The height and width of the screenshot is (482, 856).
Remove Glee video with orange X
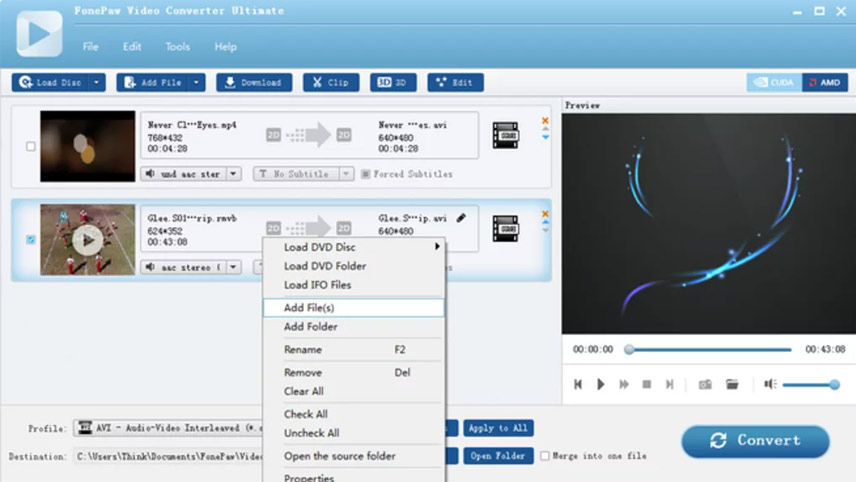[x=545, y=214]
